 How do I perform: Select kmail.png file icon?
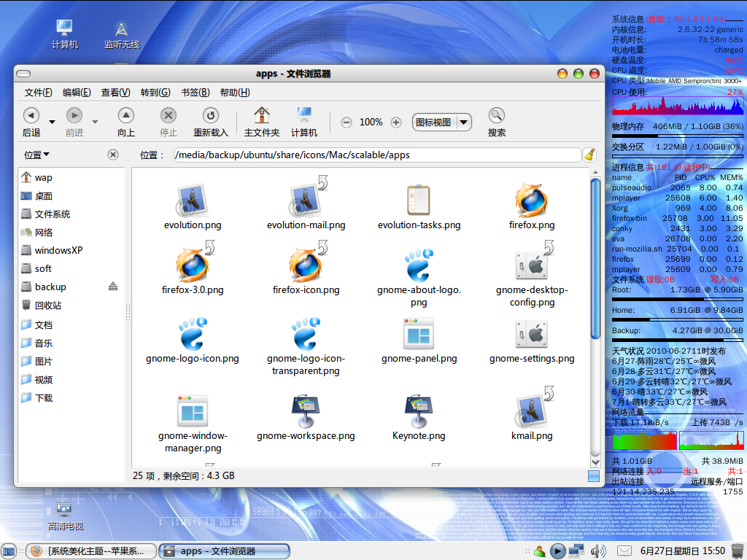[532, 411]
